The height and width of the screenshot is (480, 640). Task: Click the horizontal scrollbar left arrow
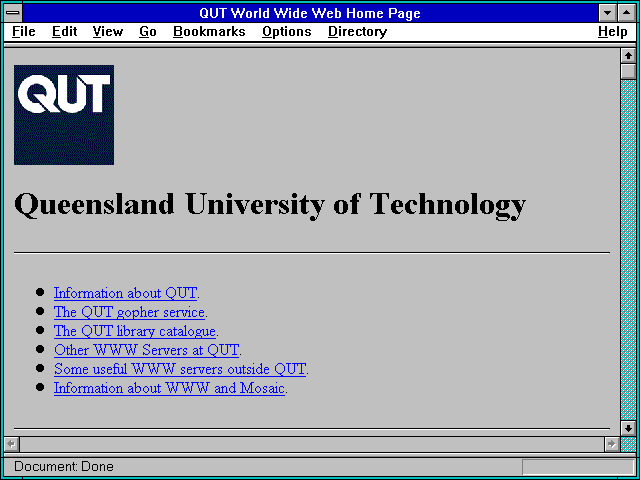coord(12,444)
